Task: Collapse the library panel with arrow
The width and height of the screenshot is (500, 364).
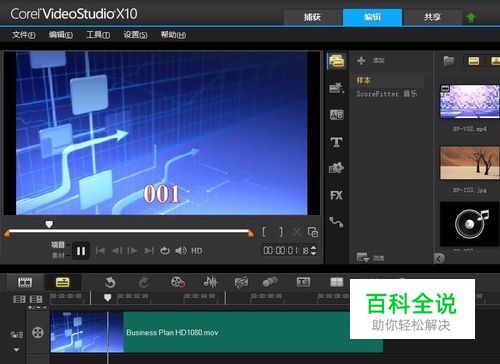Action: (x=439, y=258)
